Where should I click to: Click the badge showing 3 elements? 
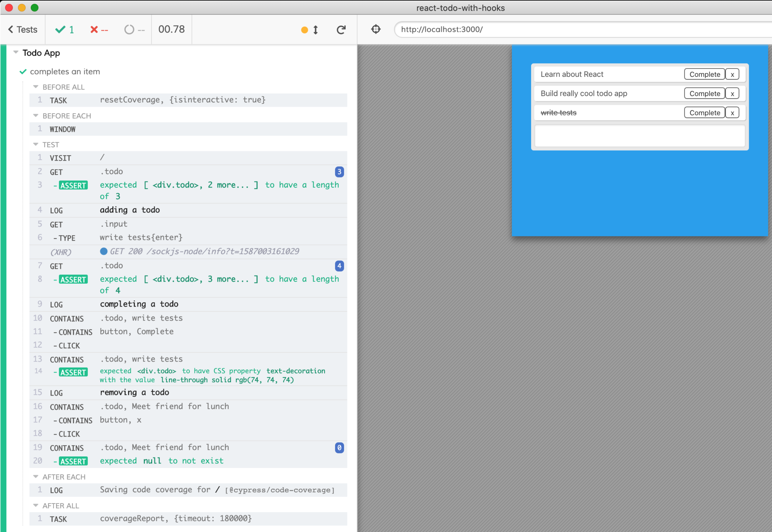click(x=339, y=172)
